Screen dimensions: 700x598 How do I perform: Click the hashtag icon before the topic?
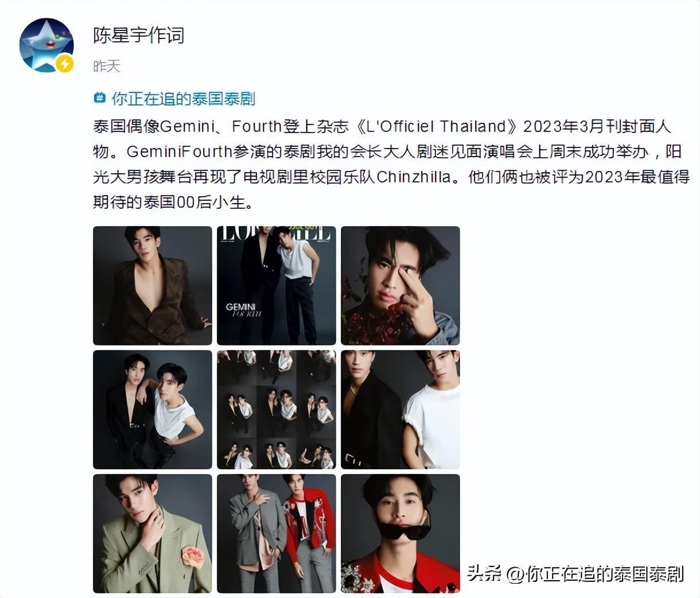[100, 99]
